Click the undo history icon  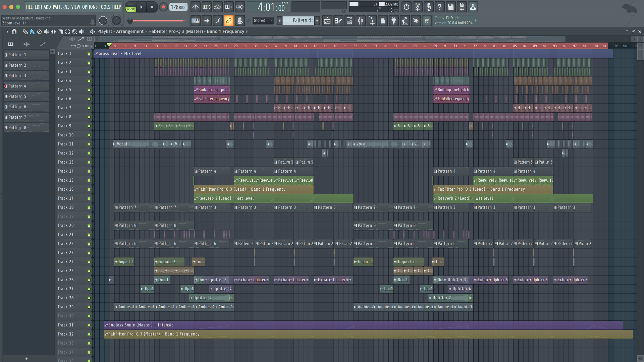(x=407, y=7)
